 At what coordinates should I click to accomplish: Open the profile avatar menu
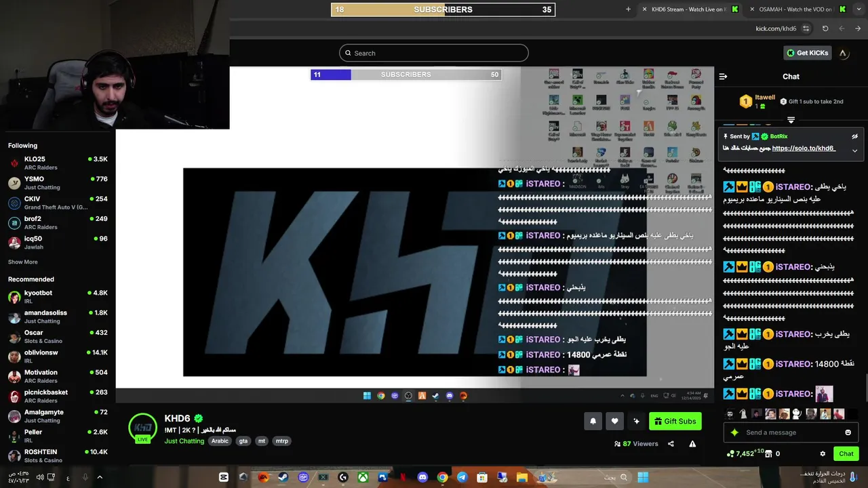click(x=843, y=53)
